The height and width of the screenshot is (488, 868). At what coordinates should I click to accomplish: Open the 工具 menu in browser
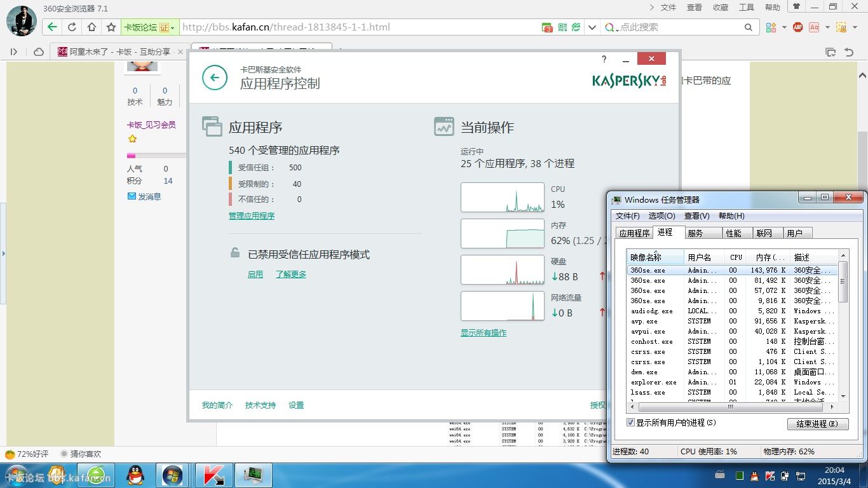point(747,8)
